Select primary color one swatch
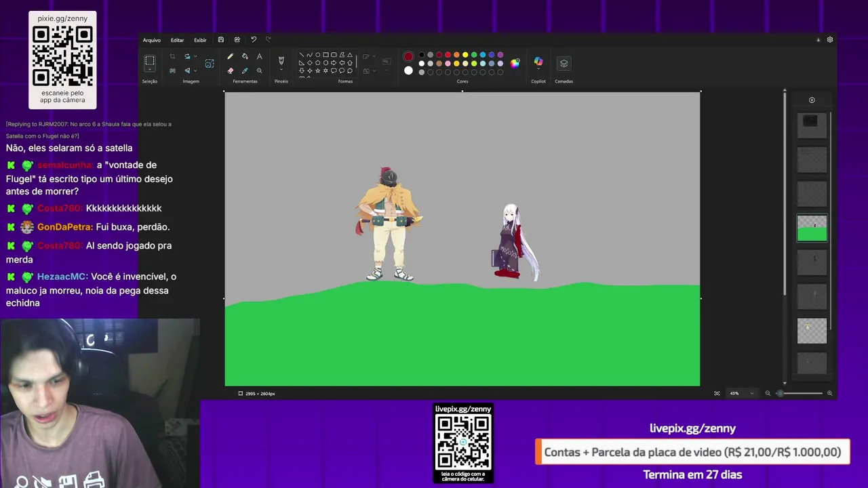868x488 pixels. (x=408, y=56)
